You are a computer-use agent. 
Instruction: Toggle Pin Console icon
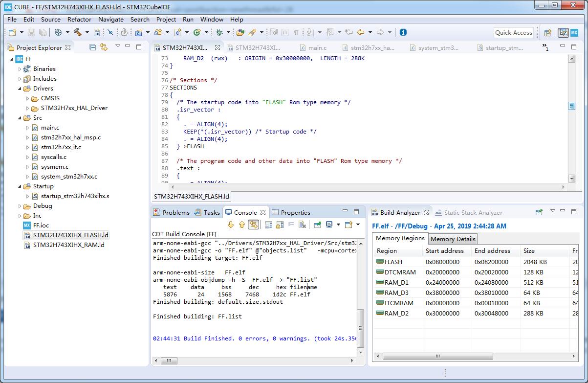coord(318,225)
